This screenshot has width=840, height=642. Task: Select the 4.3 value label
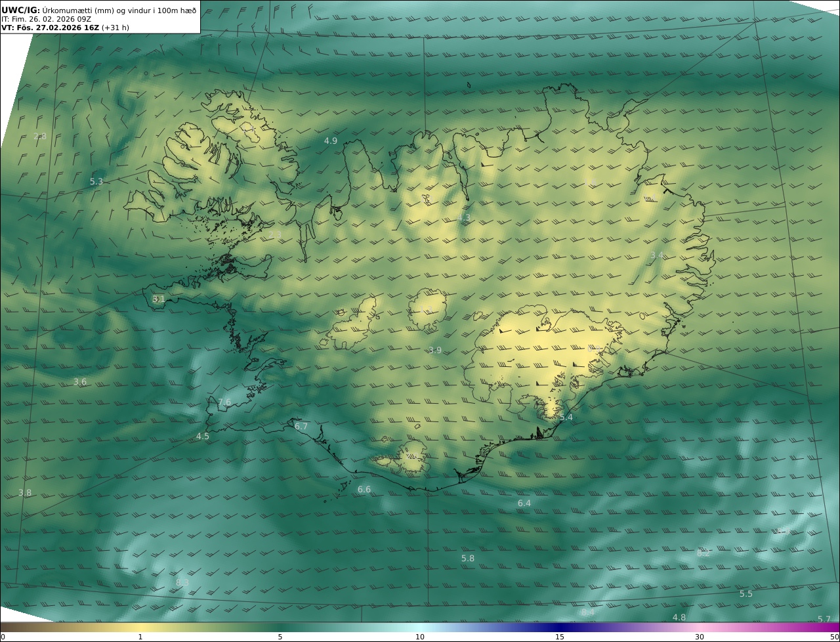[x=464, y=217]
